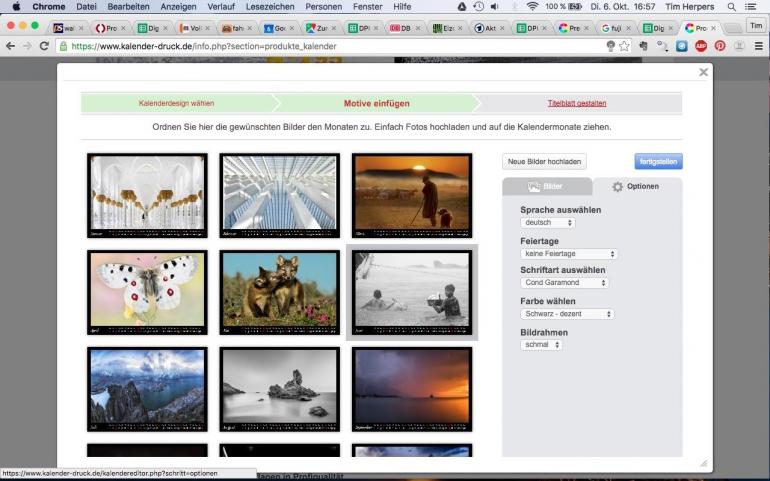
Task: Switch to the 'fuji' Google browser tab
Action: tap(616, 28)
